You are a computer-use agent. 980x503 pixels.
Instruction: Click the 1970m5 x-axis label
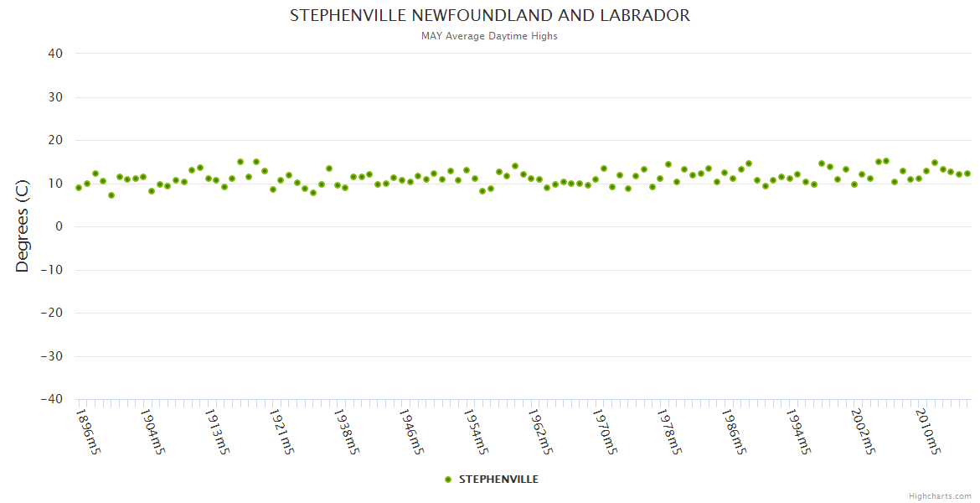pyautogui.click(x=605, y=432)
